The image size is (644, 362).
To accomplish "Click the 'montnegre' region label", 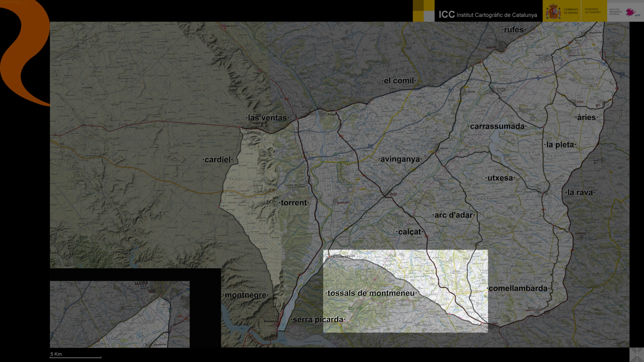I will 245,295.
